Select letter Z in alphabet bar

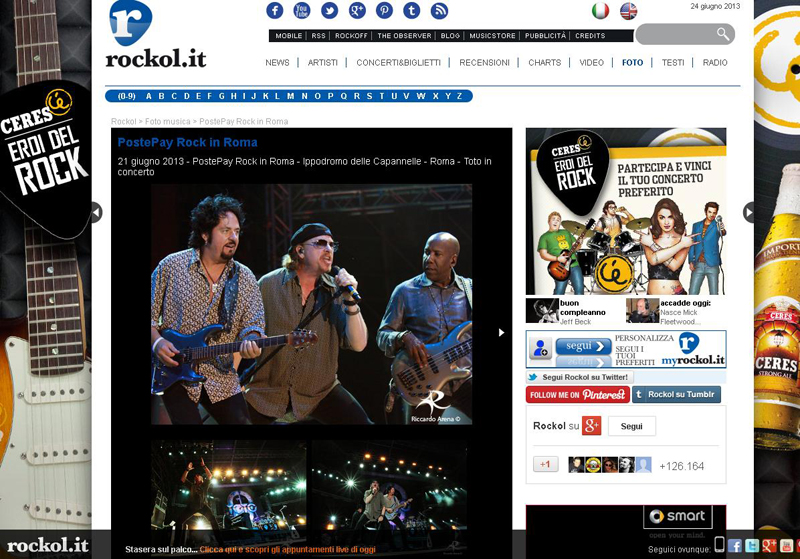460,96
